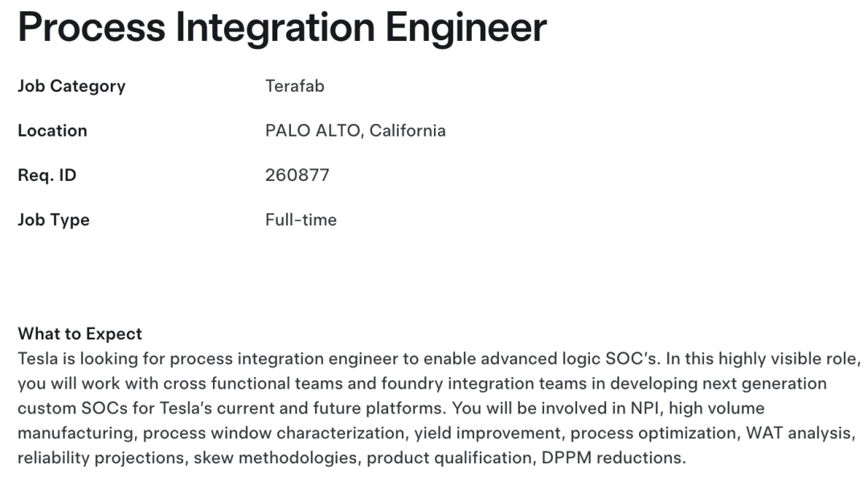
Task: Click the What to Expect heading
Action: pos(80,334)
